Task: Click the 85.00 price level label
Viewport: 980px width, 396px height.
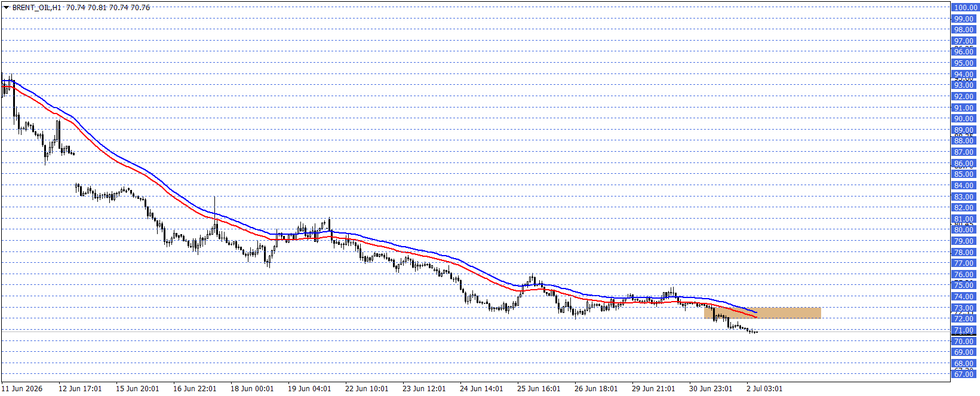Action: click(963, 174)
